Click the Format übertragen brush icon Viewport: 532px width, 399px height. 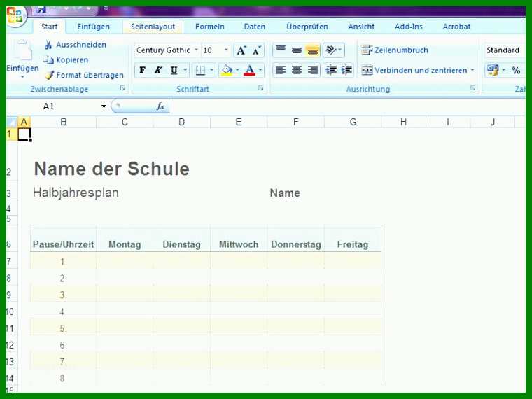pos(50,75)
